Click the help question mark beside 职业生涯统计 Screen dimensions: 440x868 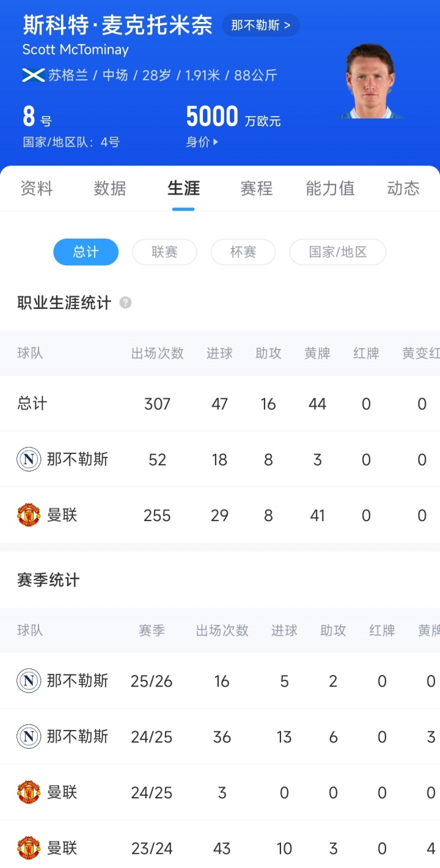point(125,303)
